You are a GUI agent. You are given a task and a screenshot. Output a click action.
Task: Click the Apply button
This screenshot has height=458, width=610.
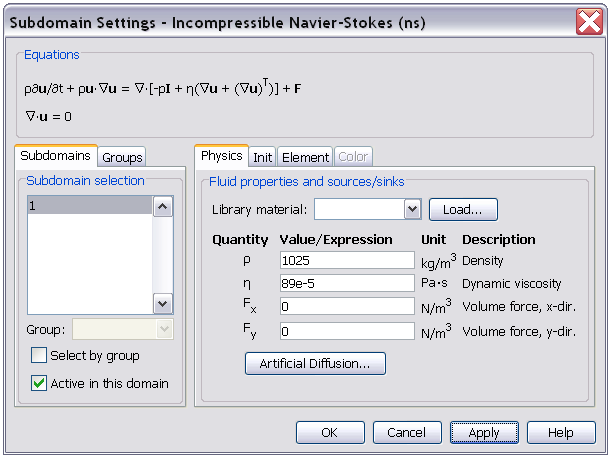tap(484, 432)
